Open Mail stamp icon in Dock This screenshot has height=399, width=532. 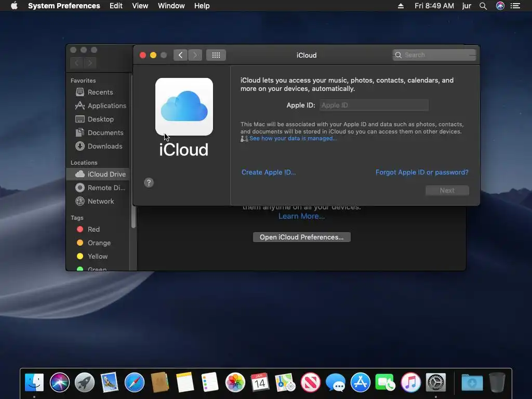(x=110, y=382)
